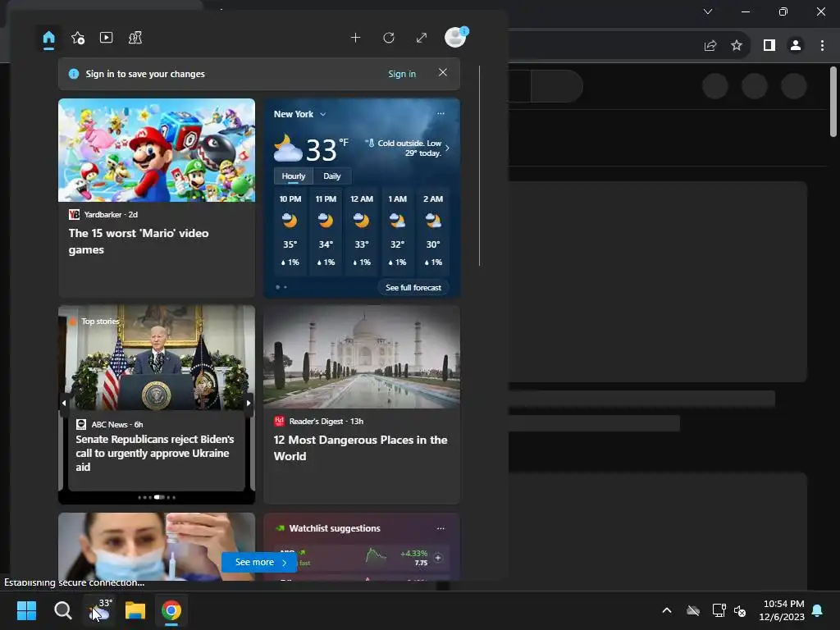Image resolution: width=840 pixels, height=630 pixels.
Task: Click the taskbar weather widgets button
Action: point(99,610)
